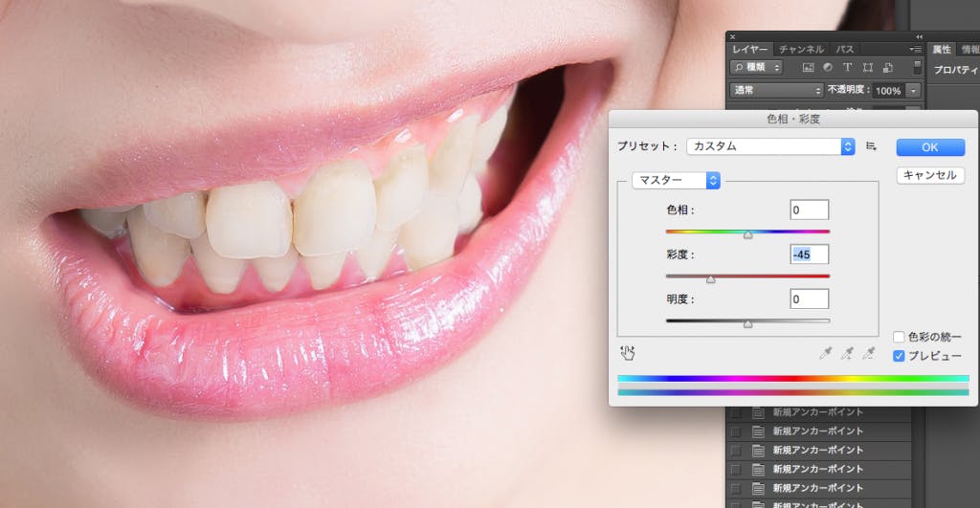Image resolution: width=980 pixels, height=508 pixels.
Task: Click the プロパティ label in properties panel
Action: 956,70
